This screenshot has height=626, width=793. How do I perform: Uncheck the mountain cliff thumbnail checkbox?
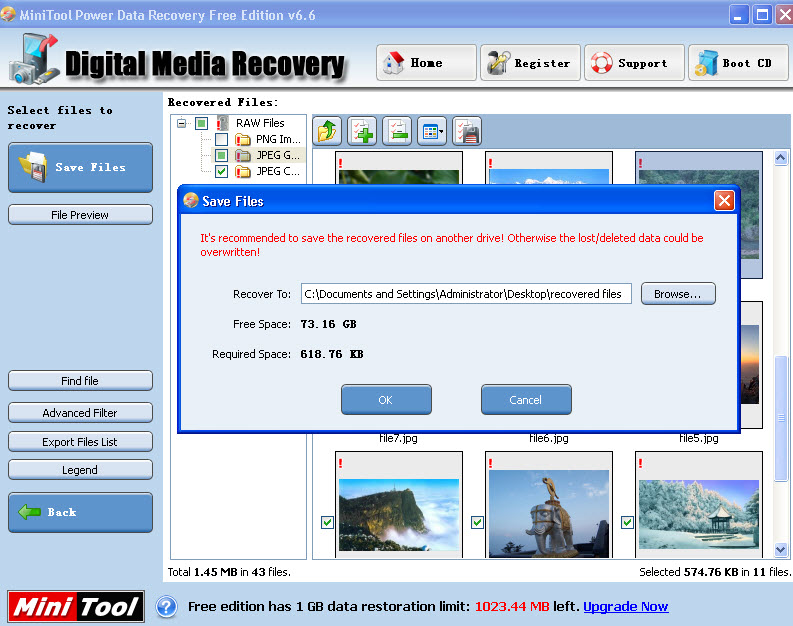[x=327, y=522]
